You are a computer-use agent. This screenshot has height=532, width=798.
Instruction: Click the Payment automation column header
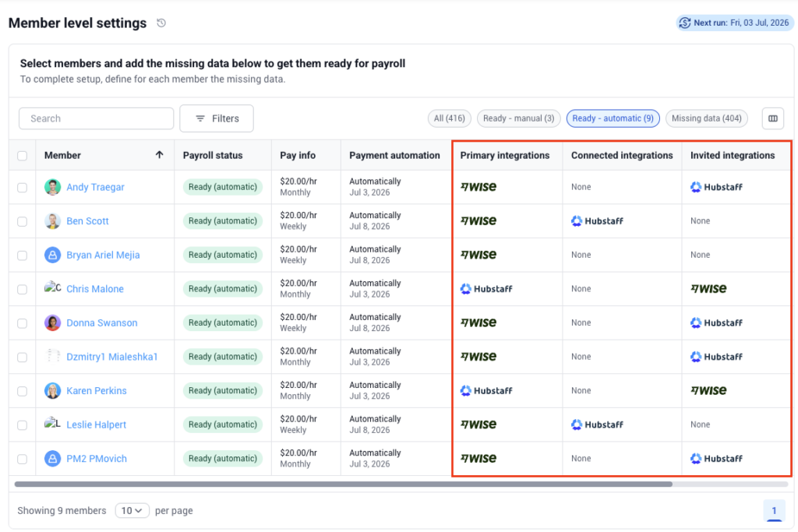pos(394,156)
